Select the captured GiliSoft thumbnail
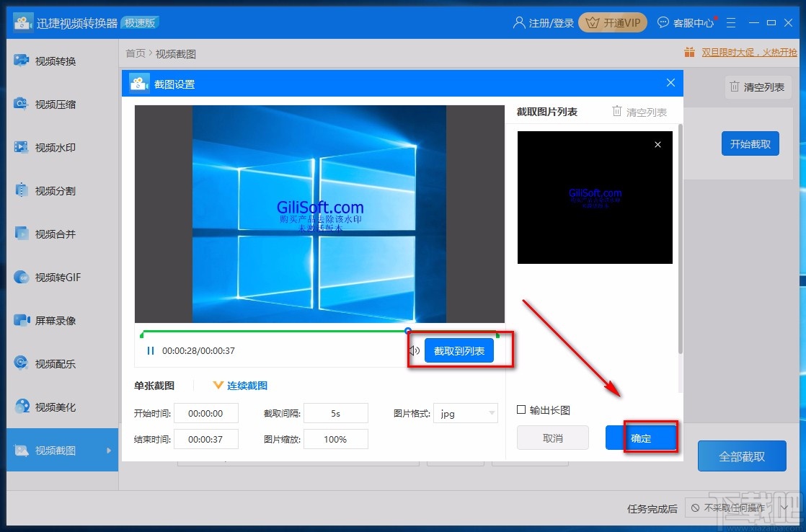Screen dimensions: 806x532 point(595,197)
